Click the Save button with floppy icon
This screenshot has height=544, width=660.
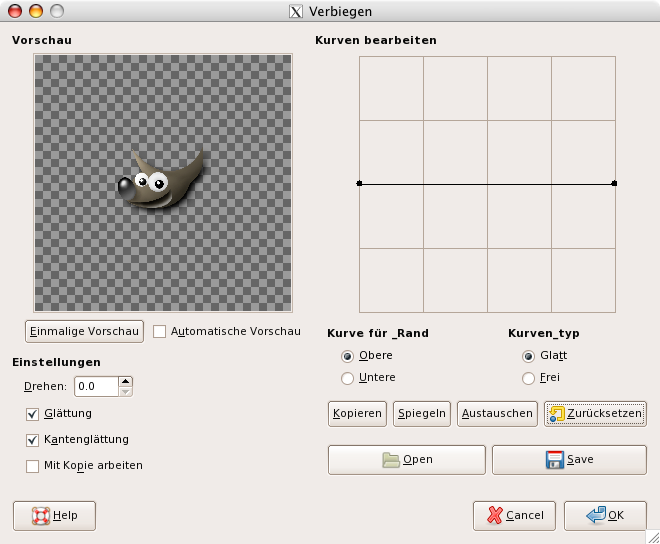[x=568, y=460]
